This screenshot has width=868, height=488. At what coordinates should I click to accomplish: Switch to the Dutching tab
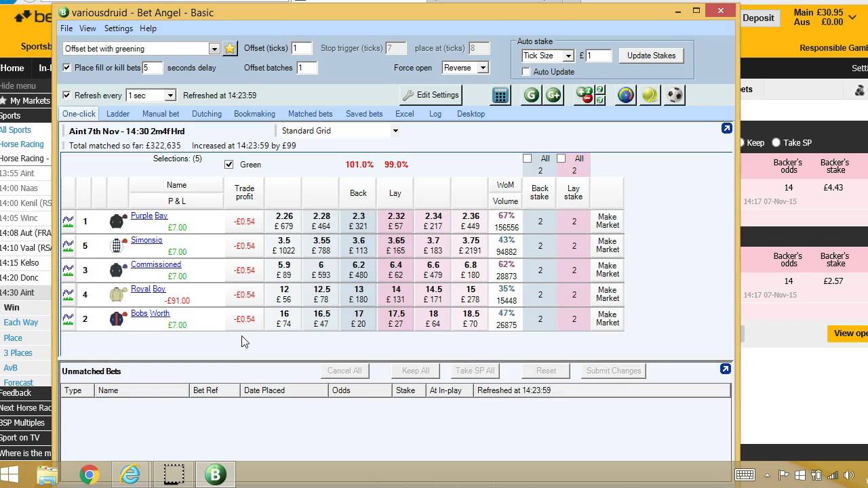pos(207,114)
